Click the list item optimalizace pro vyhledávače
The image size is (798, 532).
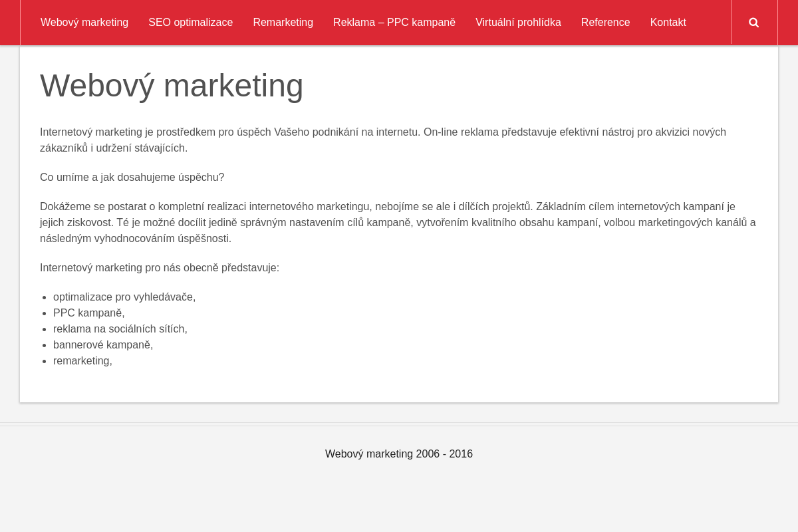click(x=124, y=297)
